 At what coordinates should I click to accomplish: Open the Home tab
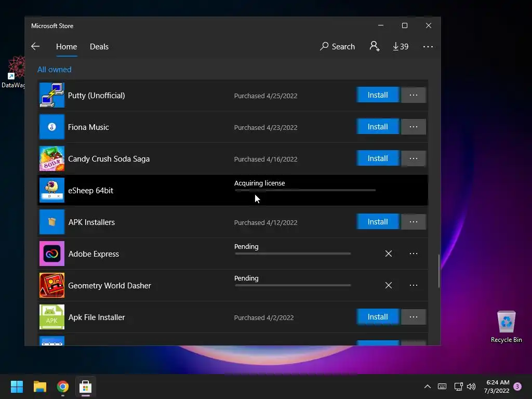pyautogui.click(x=66, y=46)
